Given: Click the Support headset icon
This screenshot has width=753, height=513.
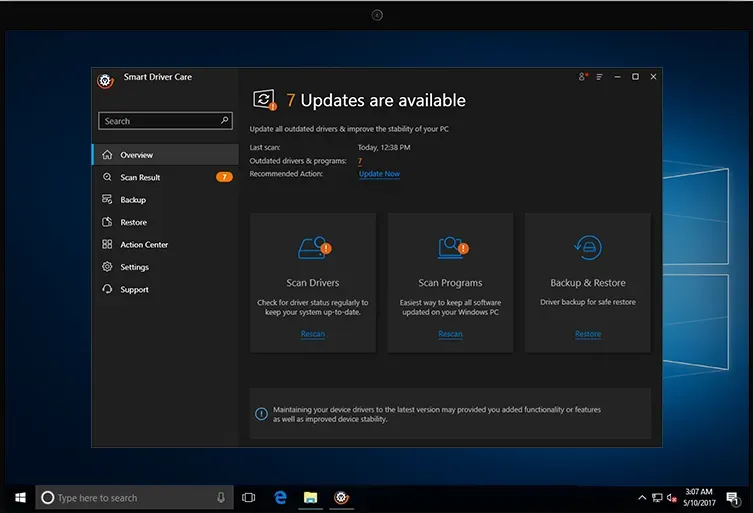Looking at the screenshot, I should (x=107, y=289).
